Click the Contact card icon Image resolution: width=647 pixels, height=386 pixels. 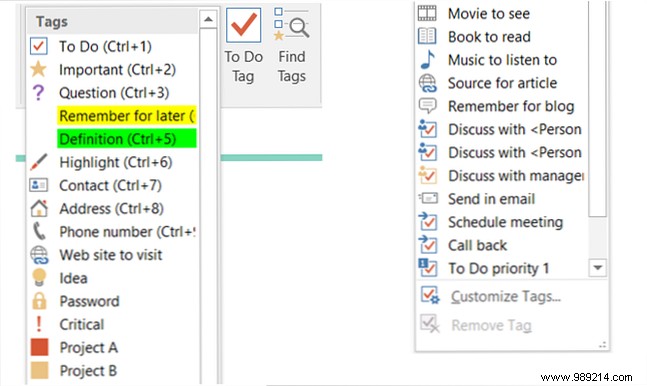coord(39,185)
